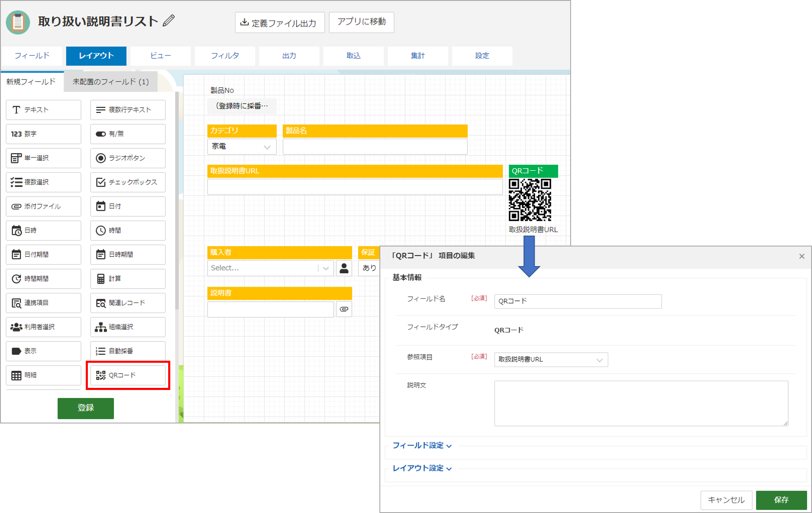Click the 製品名 input field

pyautogui.click(x=375, y=147)
